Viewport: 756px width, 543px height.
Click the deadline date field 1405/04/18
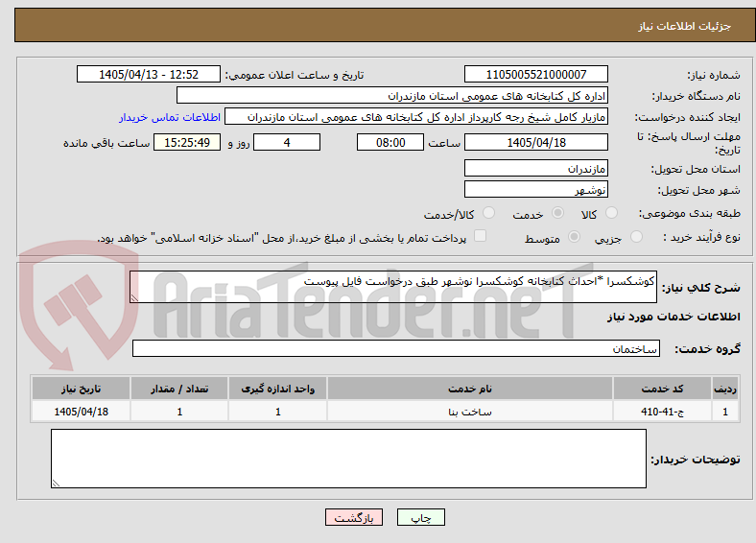(536, 142)
